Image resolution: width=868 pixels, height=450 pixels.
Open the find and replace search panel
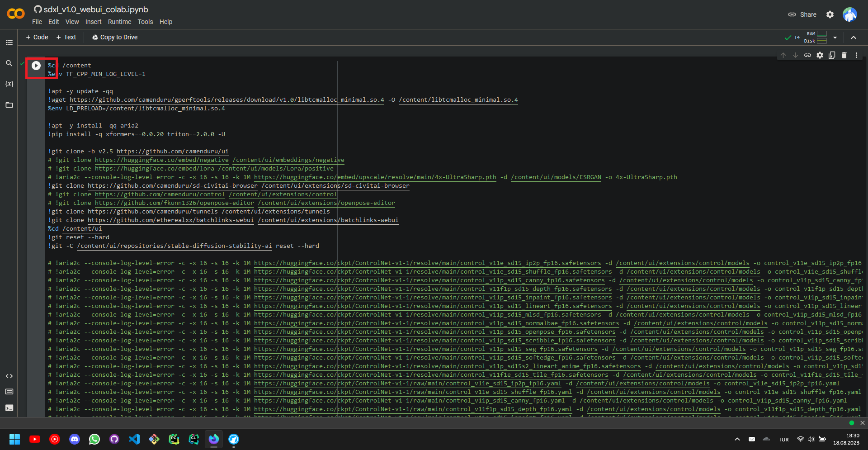pos(9,63)
